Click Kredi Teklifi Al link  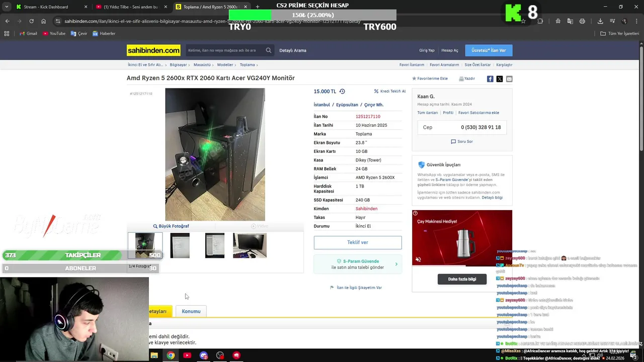click(390, 92)
